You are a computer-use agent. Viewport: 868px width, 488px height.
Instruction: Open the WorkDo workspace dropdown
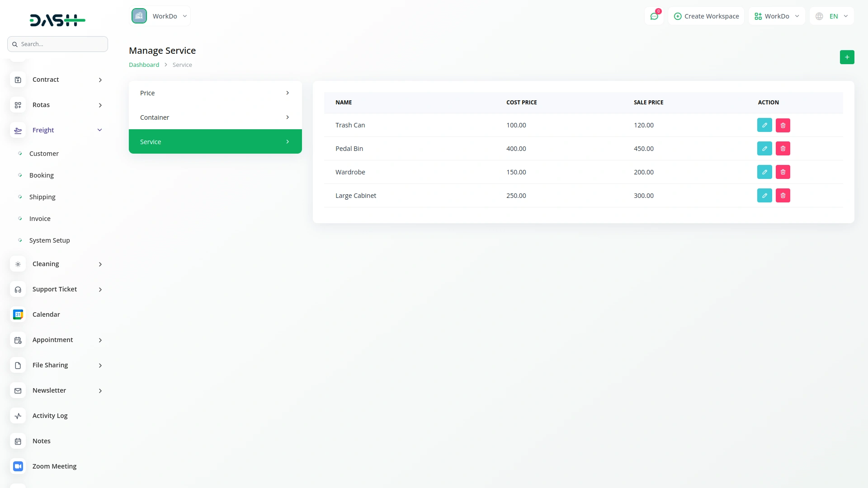[776, 16]
